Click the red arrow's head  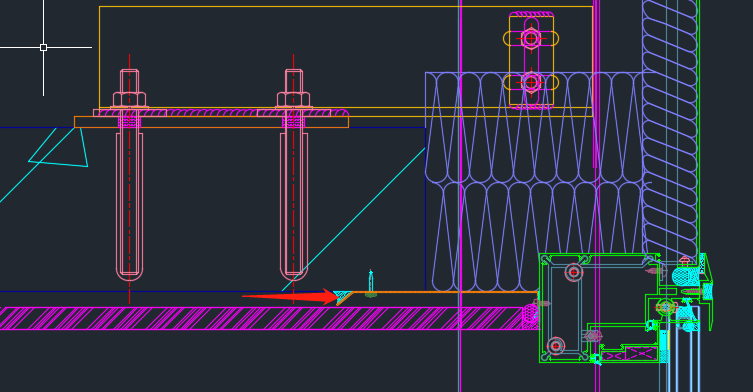331,296
